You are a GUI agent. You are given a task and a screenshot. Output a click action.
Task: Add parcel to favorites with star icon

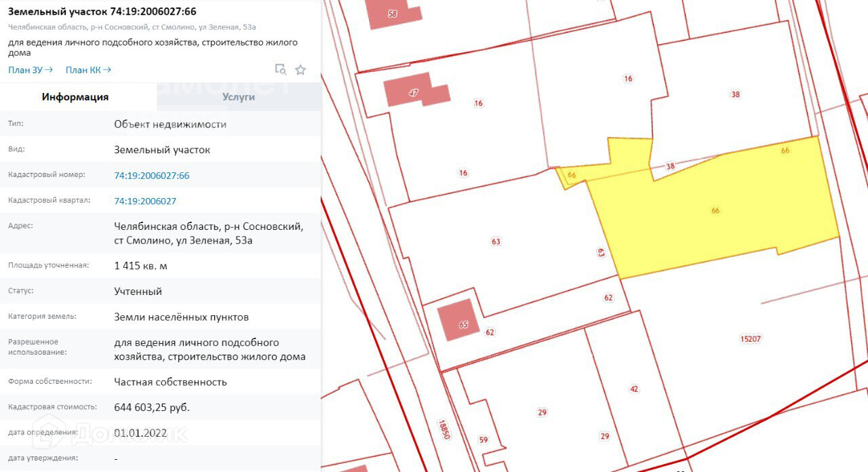pyautogui.click(x=300, y=69)
